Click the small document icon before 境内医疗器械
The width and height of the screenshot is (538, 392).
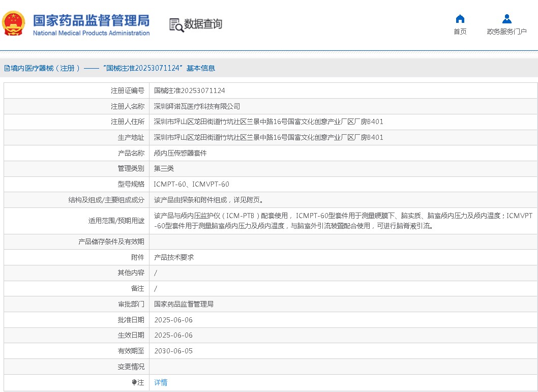tap(7, 68)
